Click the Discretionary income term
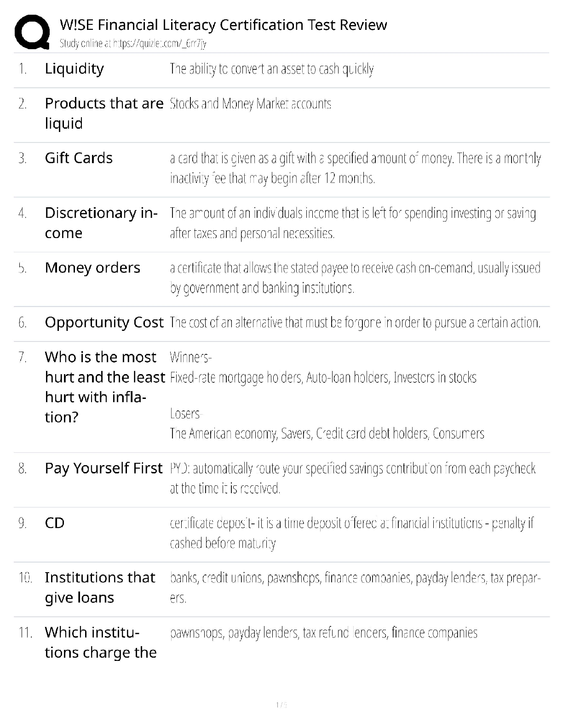This screenshot has width=563, height=728. 101,223
